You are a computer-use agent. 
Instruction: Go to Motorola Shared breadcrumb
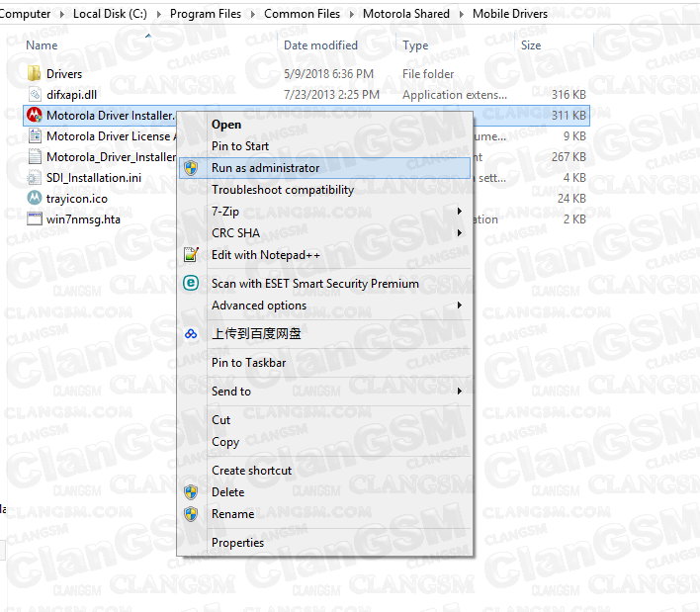405,14
